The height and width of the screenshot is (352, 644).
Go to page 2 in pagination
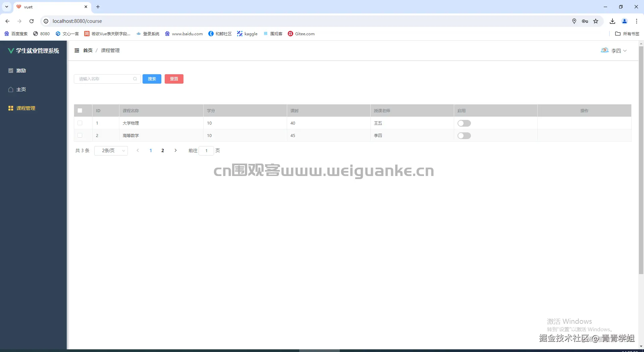pos(163,150)
